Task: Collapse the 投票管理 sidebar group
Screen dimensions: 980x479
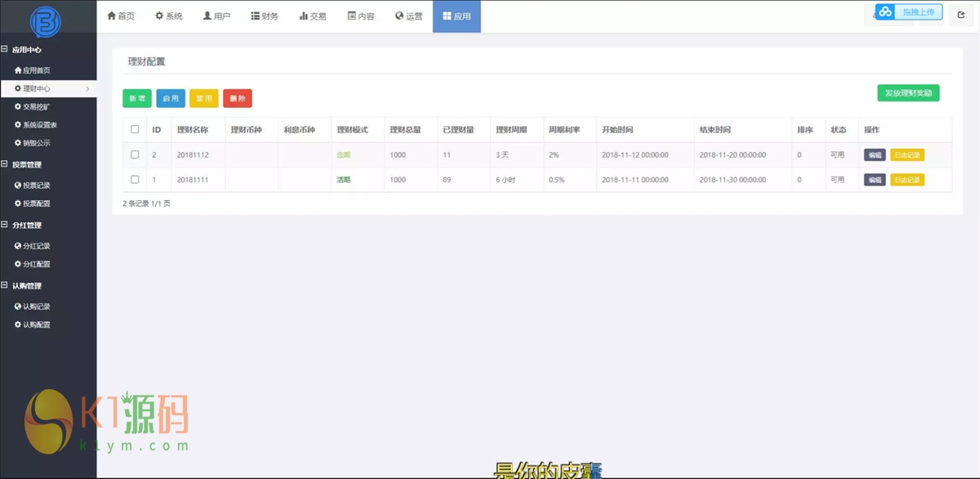Action: [5, 164]
